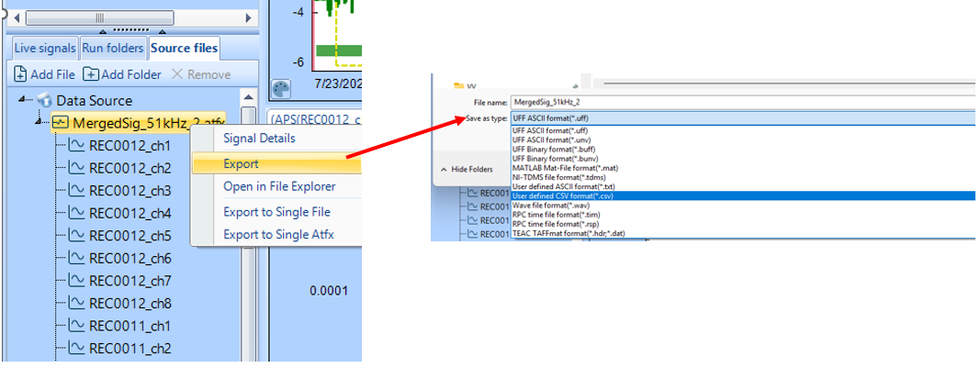
Task: Select signal REC0012_ch1
Action: [x=130, y=146]
